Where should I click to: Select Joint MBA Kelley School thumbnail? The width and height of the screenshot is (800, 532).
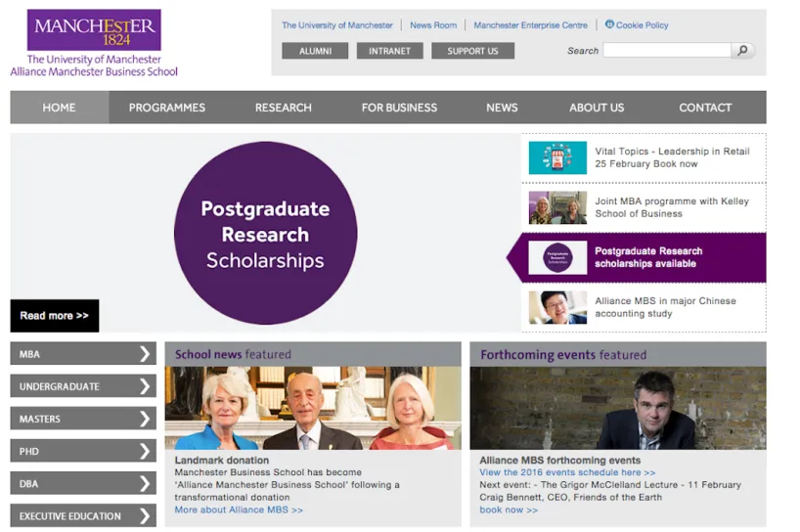coord(557,207)
